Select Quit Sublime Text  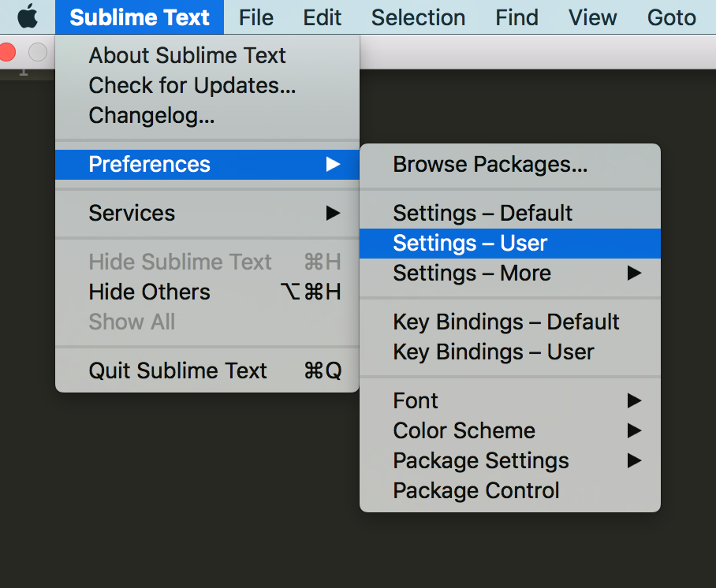[207, 370]
